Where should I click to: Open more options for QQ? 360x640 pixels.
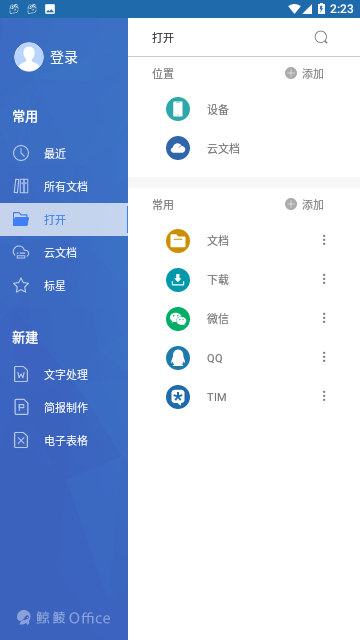(x=324, y=357)
